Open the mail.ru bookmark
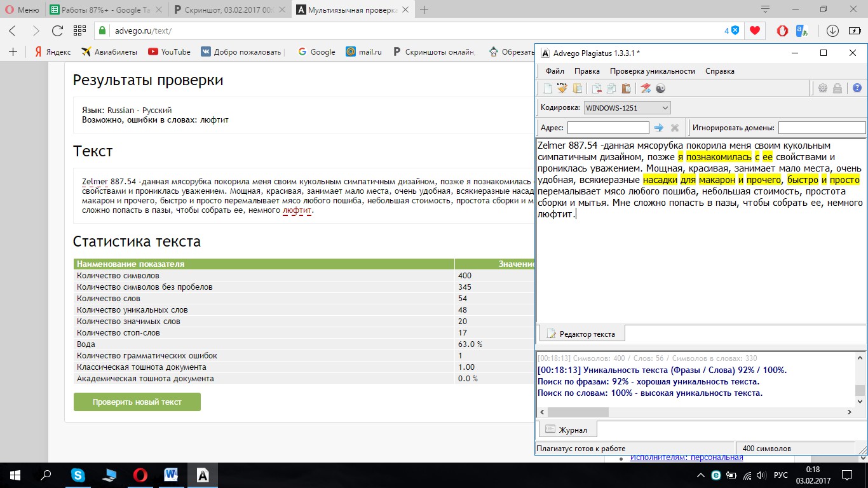The image size is (868, 488). [x=363, y=51]
